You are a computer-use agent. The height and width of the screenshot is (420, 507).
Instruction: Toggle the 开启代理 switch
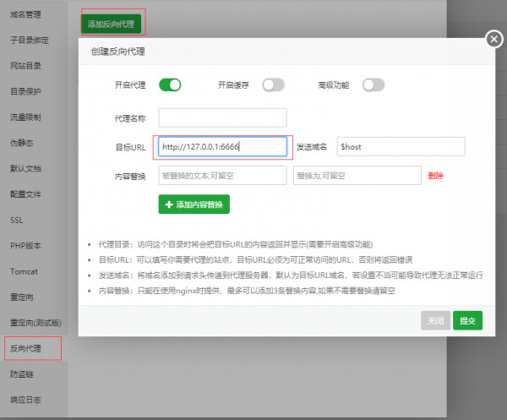170,85
